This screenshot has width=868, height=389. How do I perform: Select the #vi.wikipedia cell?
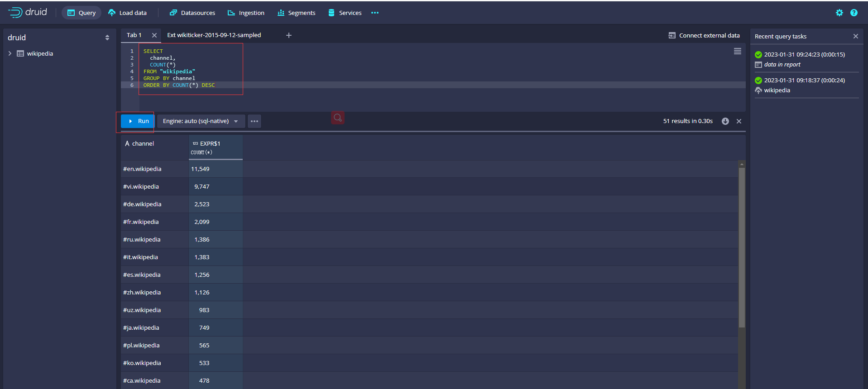[x=154, y=186]
